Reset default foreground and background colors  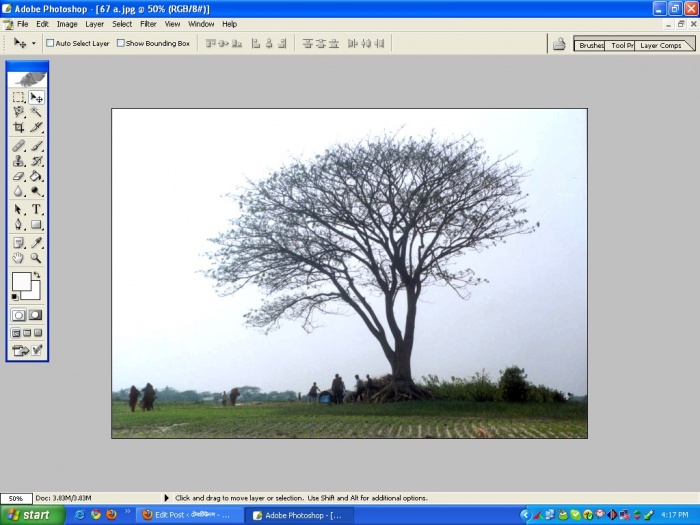coord(15,297)
